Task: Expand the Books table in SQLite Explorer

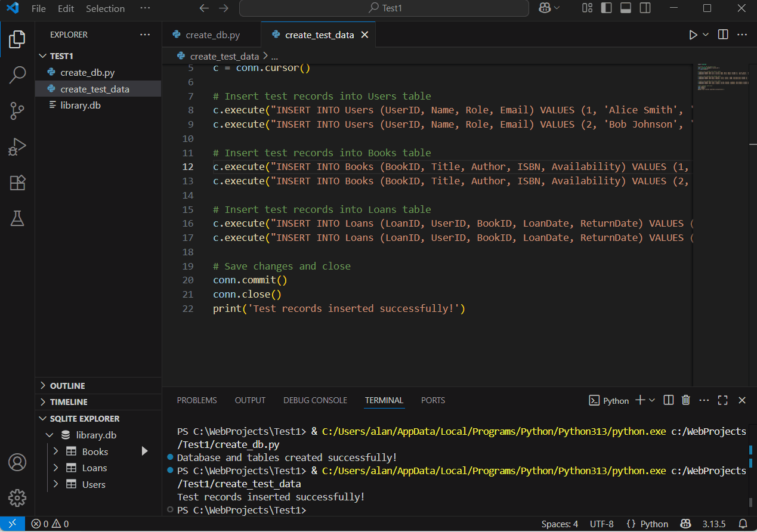Action: (x=56, y=451)
